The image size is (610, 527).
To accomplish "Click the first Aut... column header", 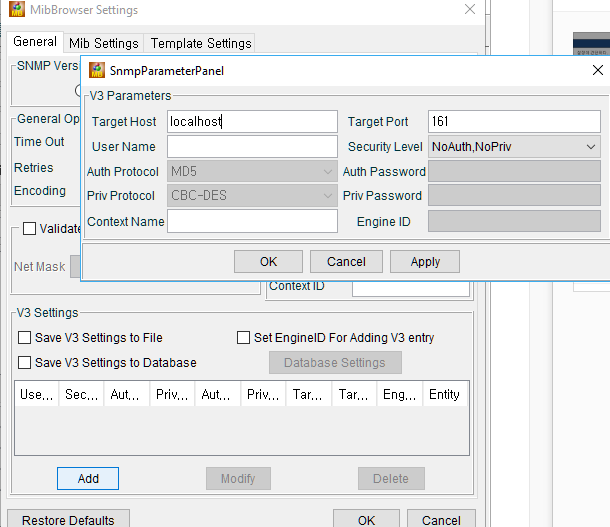I will coord(126,394).
